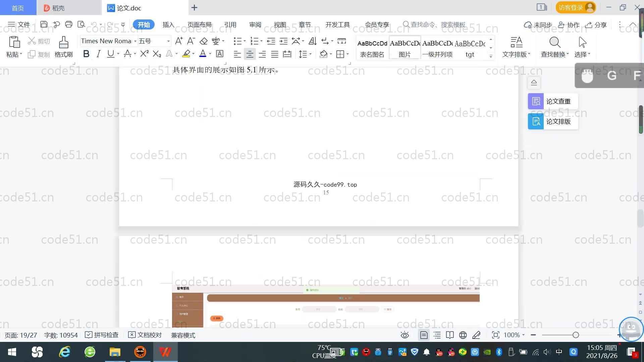Open the font name dropdown

coord(135,41)
